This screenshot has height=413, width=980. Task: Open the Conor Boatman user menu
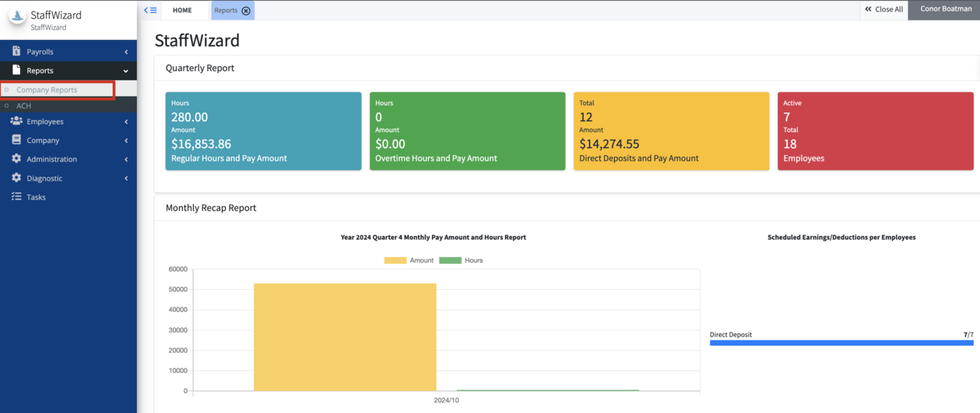tap(944, 10)
